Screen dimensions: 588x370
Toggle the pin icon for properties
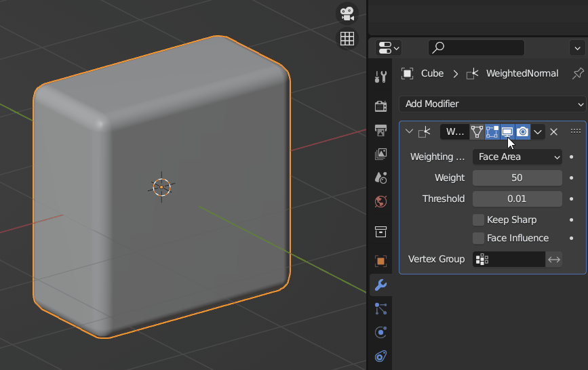pos(578,73)
